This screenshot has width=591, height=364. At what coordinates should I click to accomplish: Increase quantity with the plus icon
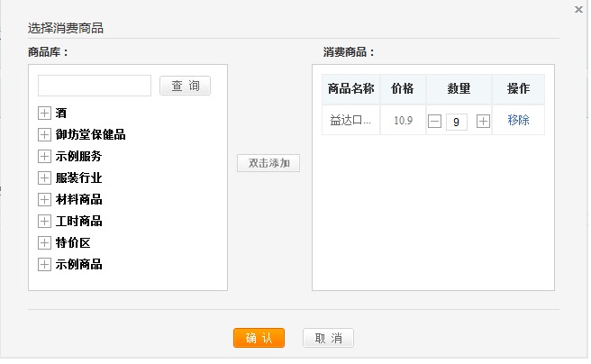coord(483,122)
